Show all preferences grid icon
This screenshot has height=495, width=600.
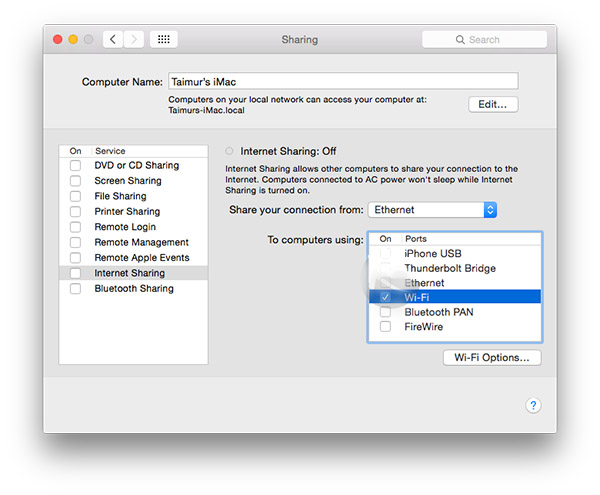click(x=164, y=40)
